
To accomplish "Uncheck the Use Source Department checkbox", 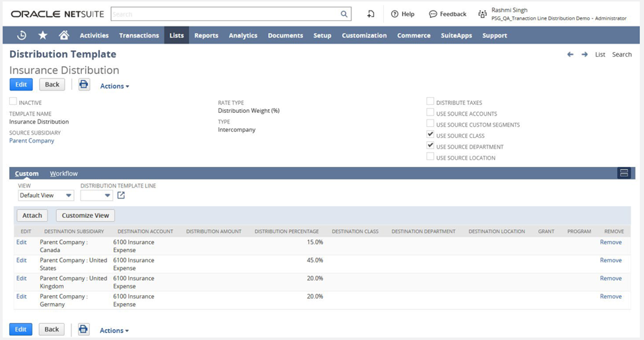I will (x=431, y=146).
